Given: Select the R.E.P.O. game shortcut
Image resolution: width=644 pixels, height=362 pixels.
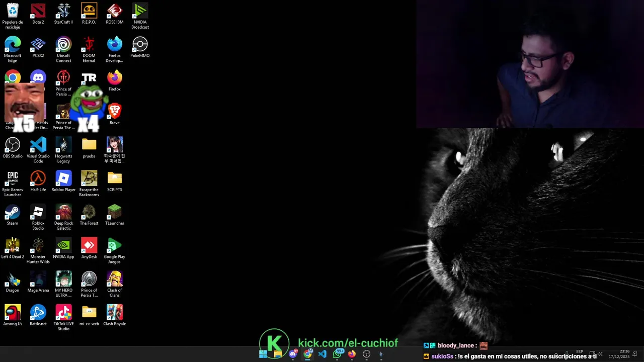Looking at the screenshot, I should pyautogui.click(x=89, y=14).
